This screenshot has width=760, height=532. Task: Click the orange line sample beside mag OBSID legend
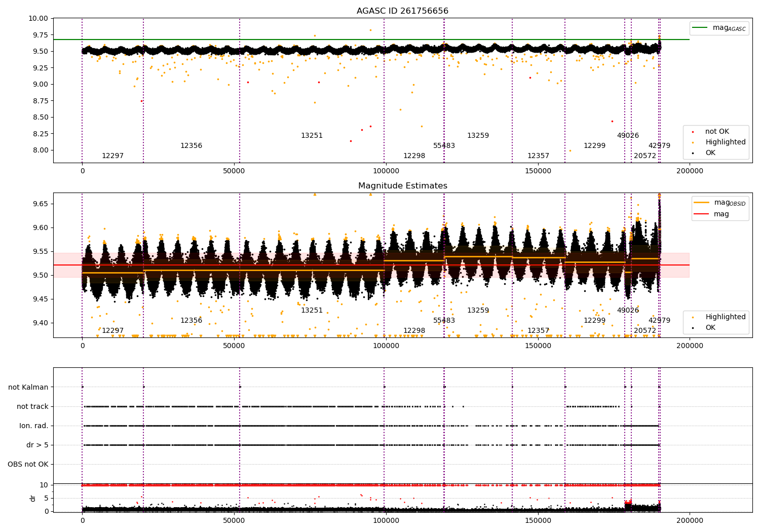(x=701, y=202)
